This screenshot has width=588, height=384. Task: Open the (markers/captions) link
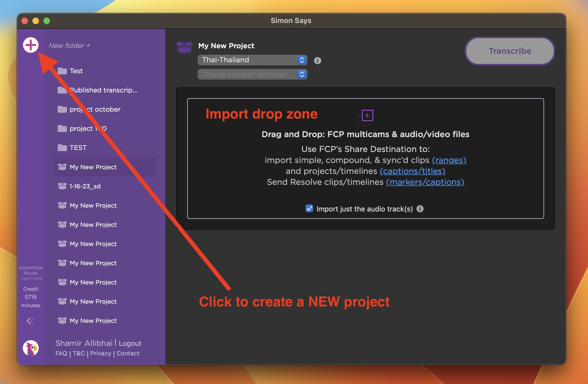pos(425,182)
